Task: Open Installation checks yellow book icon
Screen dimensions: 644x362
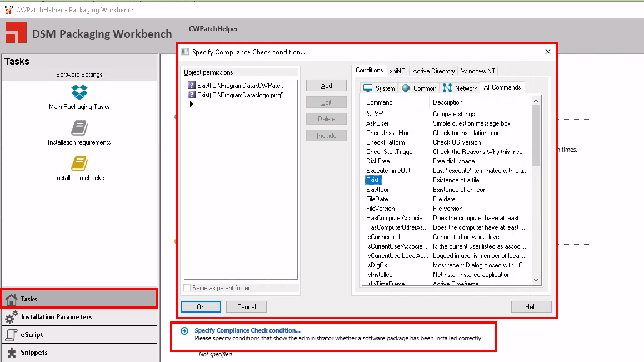Action: pyautogui.click(x=79, y=163)
